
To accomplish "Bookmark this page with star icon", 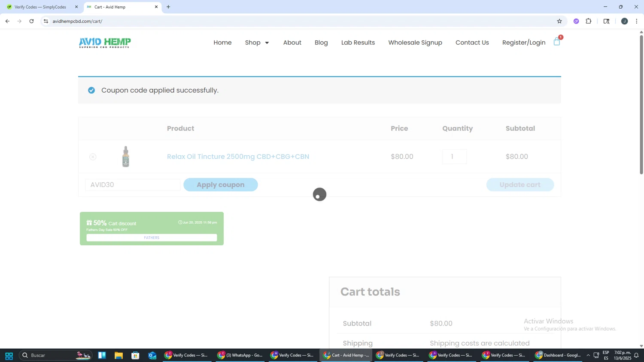I will click(559, 21).
